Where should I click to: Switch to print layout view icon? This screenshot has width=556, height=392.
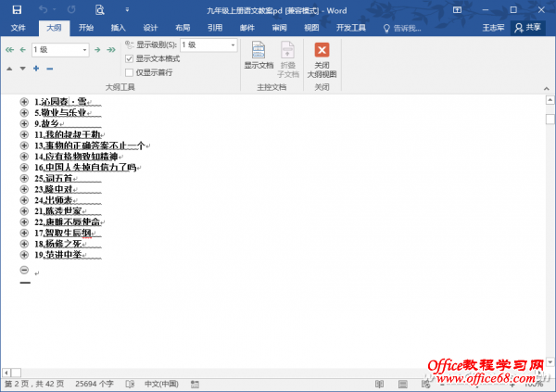coord(402,385)
